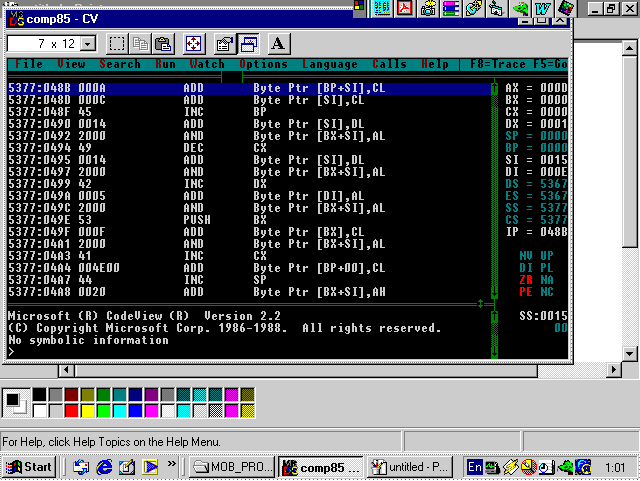
Task: Pick the magenta swatch in Paint palette
Action: (152, 411)
